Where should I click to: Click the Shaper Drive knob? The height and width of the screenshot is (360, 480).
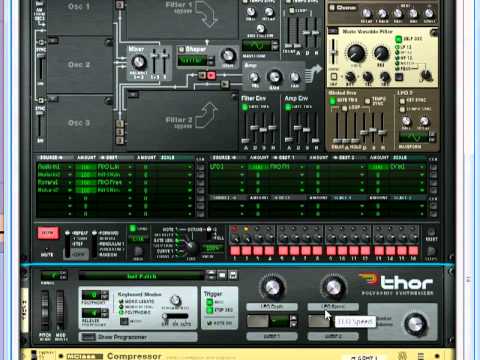pyautogui.click(x=228, y=56)
